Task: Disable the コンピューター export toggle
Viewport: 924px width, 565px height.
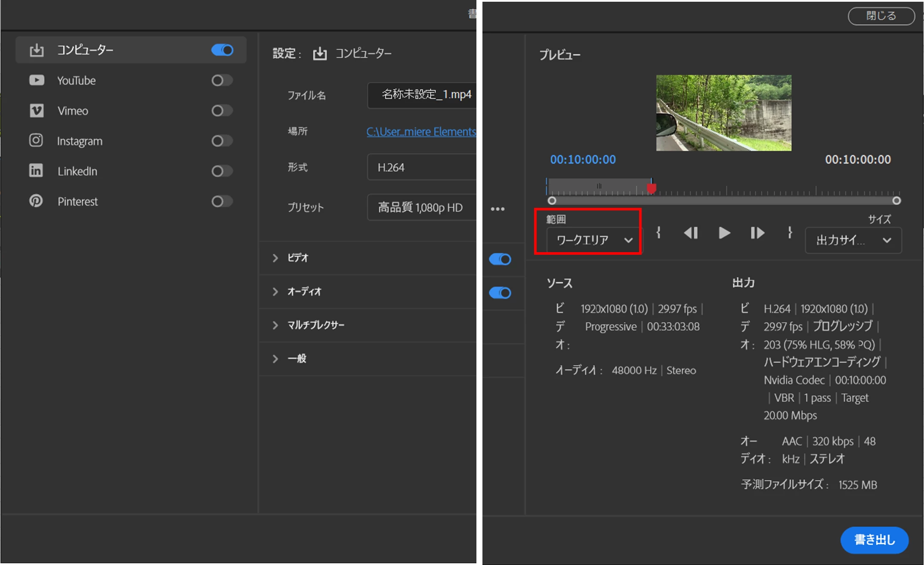Action: [222, 50]
